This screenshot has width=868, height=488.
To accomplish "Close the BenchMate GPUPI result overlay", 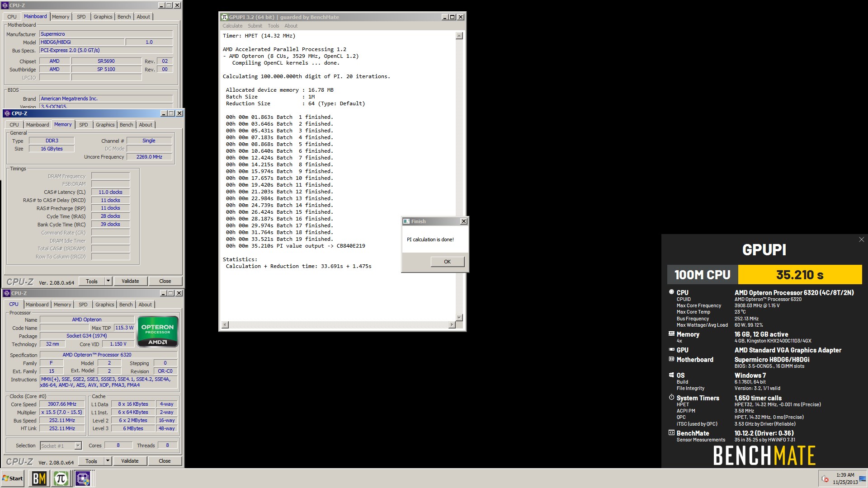I will [861, 239].
